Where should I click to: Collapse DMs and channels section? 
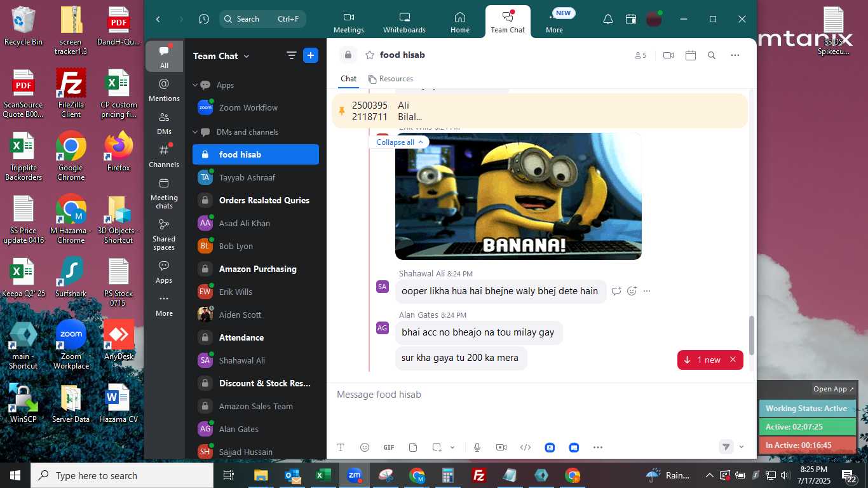click(x=196, y=132)
